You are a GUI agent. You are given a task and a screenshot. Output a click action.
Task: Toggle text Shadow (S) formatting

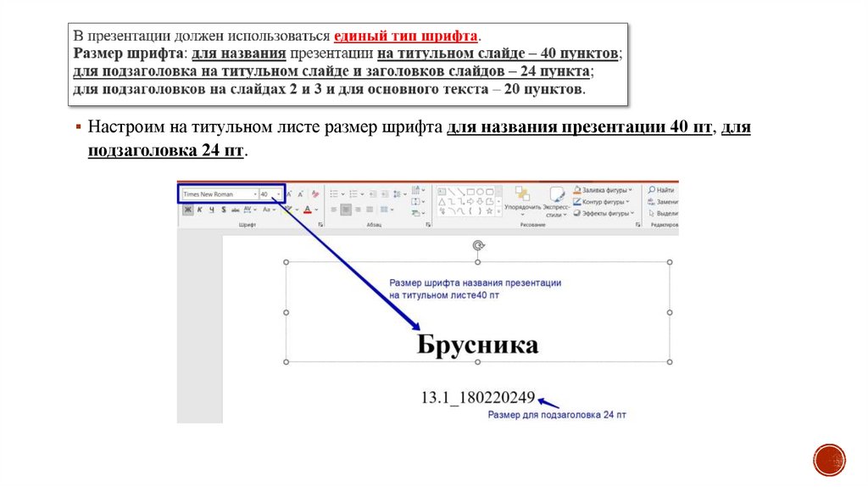click(x=224, y=210)
